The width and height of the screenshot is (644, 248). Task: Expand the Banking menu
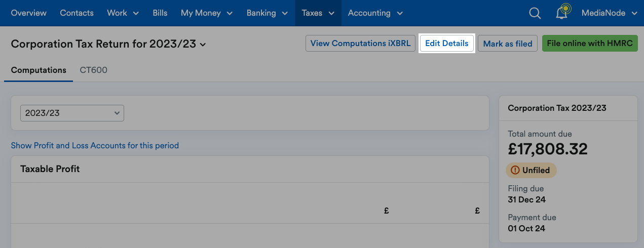pyautogui.click(x=267, y=13)
